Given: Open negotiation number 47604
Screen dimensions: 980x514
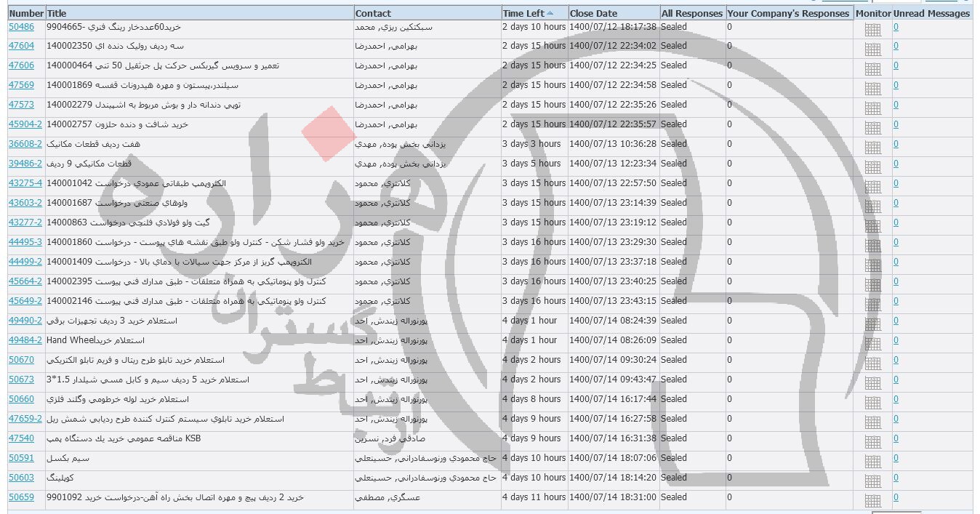Looking at the screenshot, I should [21, 46].
